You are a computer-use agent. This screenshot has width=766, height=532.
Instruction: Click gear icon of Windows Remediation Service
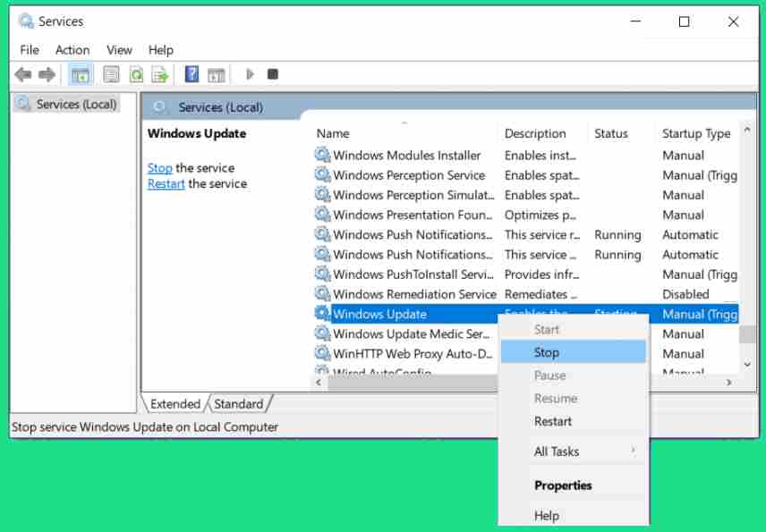click(x=322, y=294)
